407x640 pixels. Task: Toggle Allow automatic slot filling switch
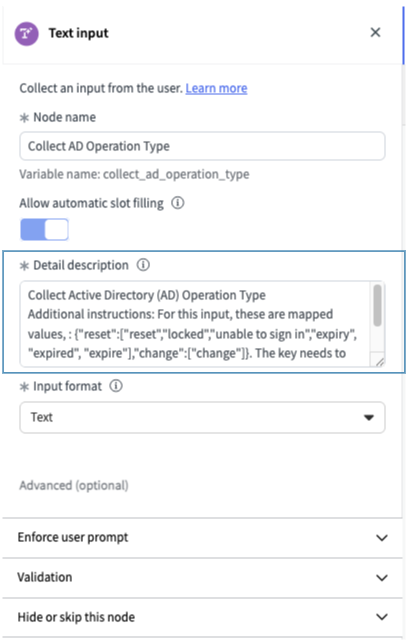click(x=44, y=229)
